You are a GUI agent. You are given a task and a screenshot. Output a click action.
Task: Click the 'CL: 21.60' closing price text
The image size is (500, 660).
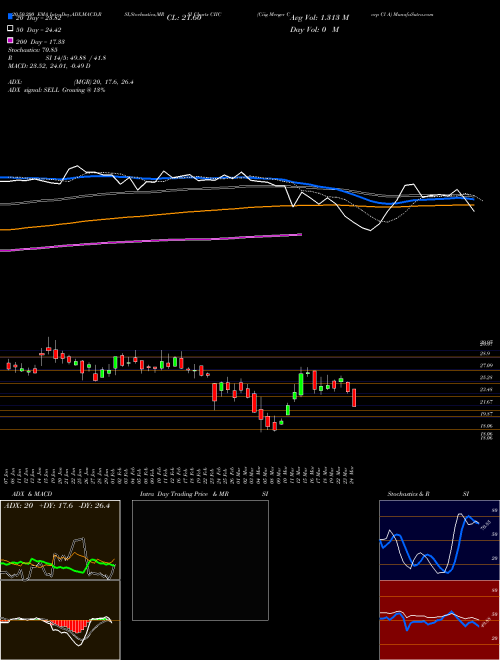(x=184, y=18)
